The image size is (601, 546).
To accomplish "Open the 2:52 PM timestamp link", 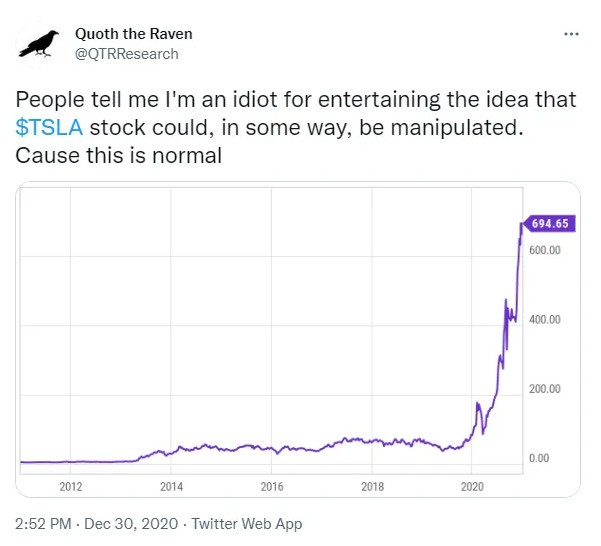I will click(43, 523).
